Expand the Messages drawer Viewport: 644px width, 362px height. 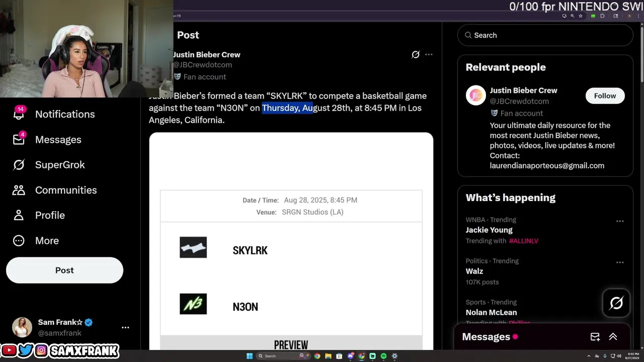(x=613, y=337)
